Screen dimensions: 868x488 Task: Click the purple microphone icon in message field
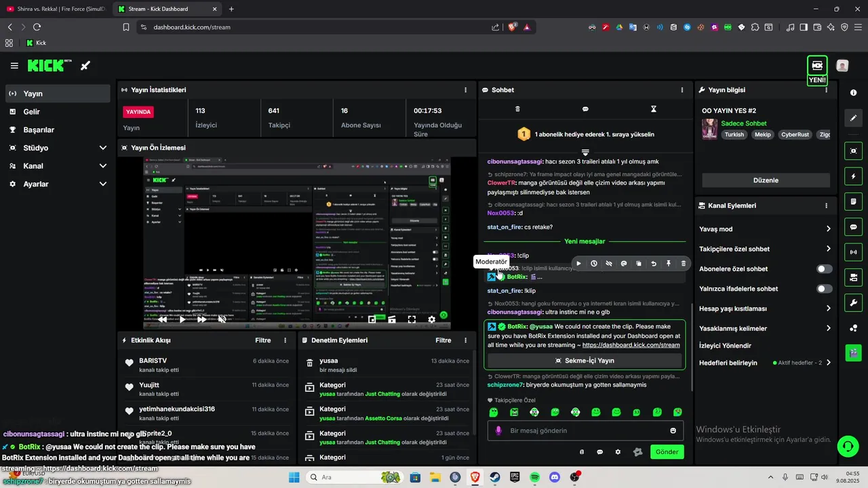pyautogui.click(x=498, y=430)
